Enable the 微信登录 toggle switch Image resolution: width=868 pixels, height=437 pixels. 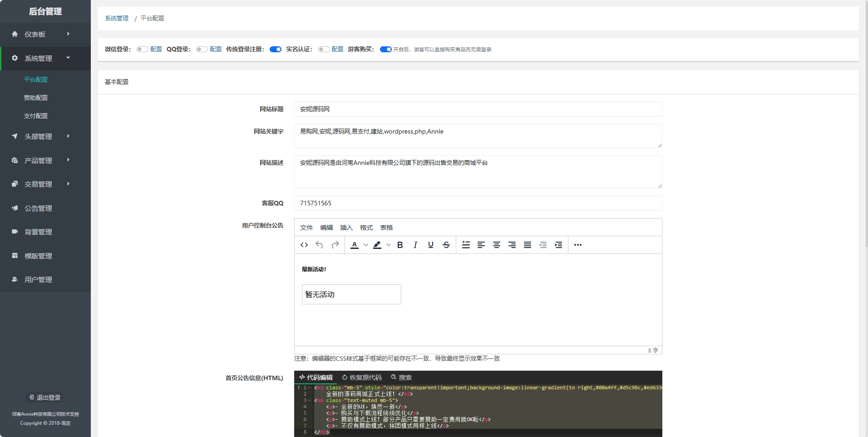142,50
